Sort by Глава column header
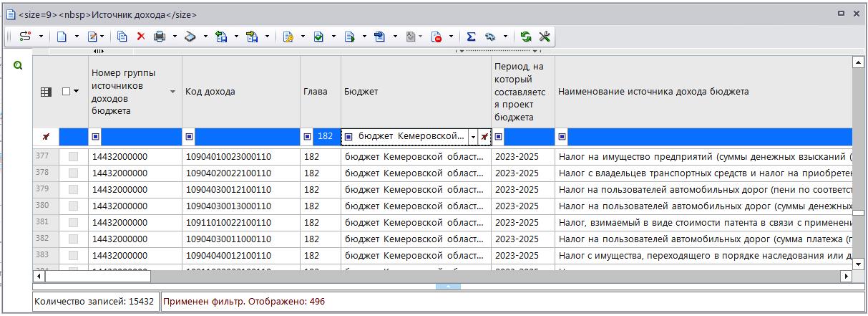Image resolution: width=868 pixels, height=316 pixels. point(321,92)
